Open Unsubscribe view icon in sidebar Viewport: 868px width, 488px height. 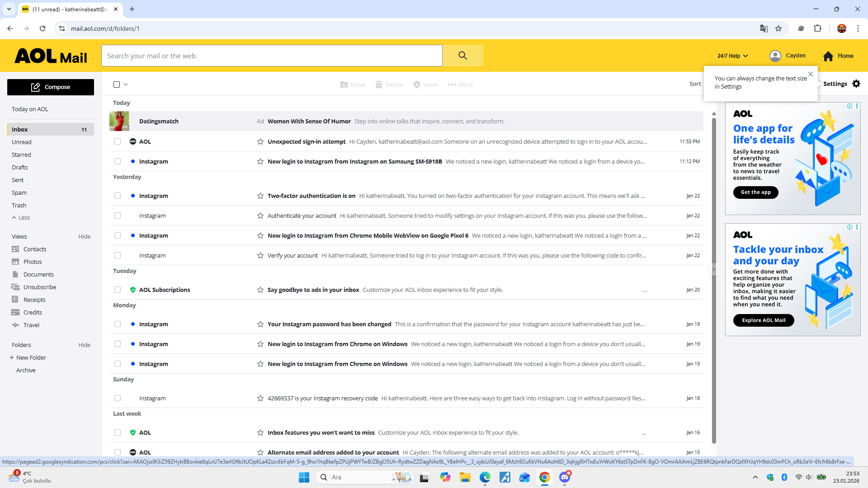pyautogui.click(x=15, y=287)
